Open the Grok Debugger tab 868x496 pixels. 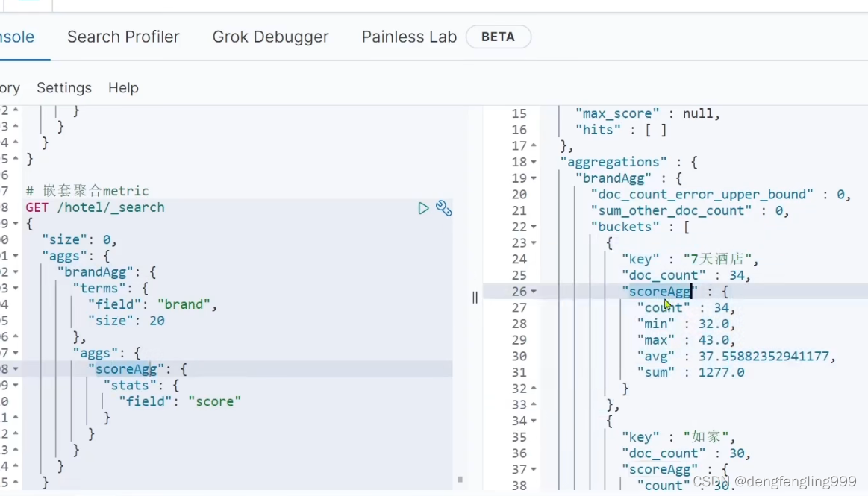pos(270,37)
